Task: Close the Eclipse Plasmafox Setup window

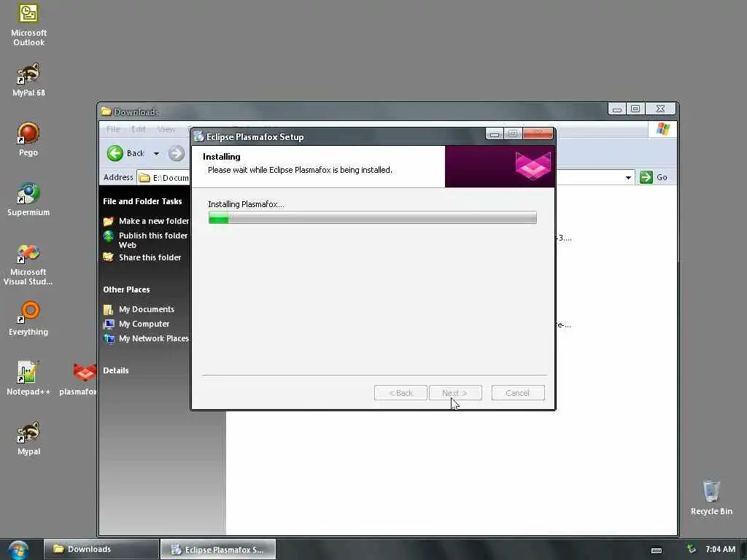Action: [538, 133]
